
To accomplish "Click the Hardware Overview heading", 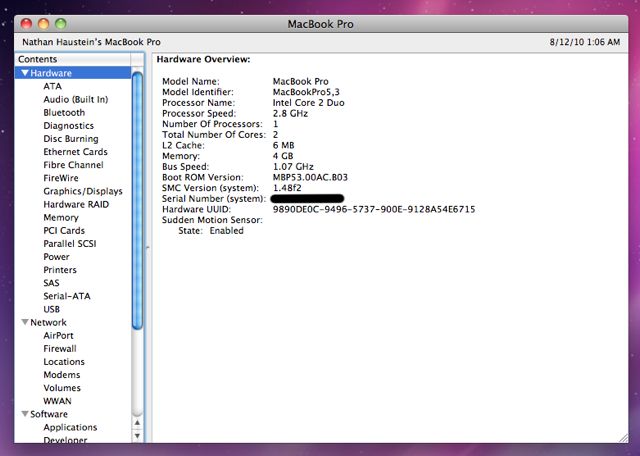I will 203,60.
